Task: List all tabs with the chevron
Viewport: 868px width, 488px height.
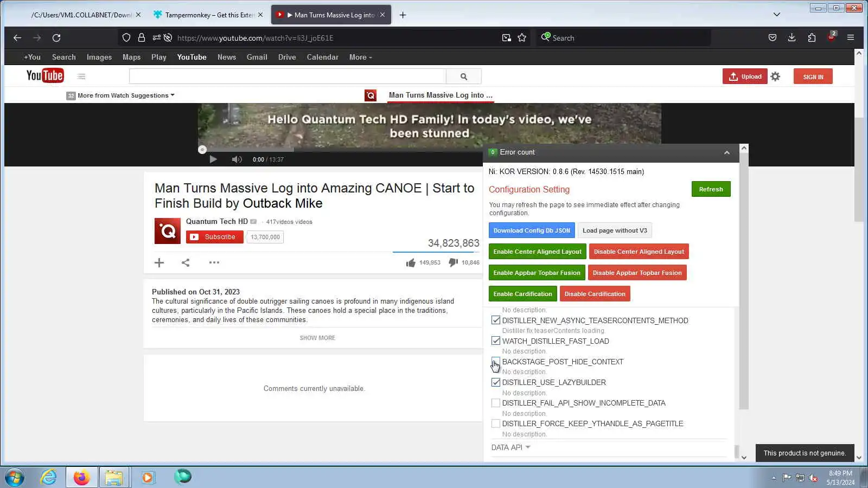Action: coord(777,15)
